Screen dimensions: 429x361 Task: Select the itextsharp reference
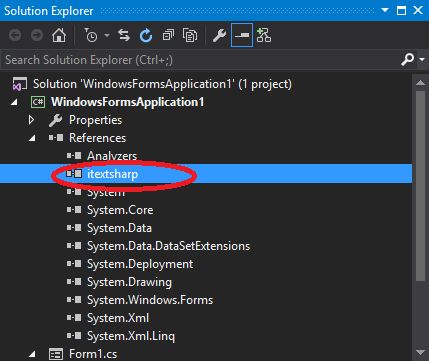112,174
